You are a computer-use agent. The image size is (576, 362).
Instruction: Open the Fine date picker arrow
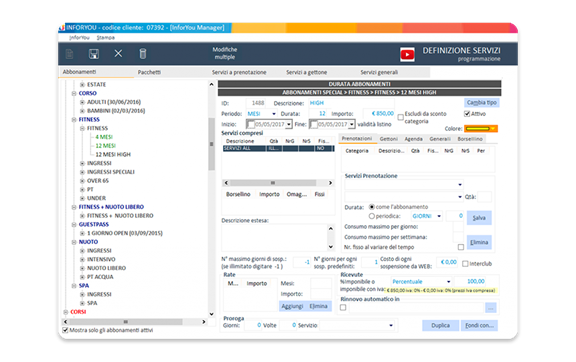352,125
